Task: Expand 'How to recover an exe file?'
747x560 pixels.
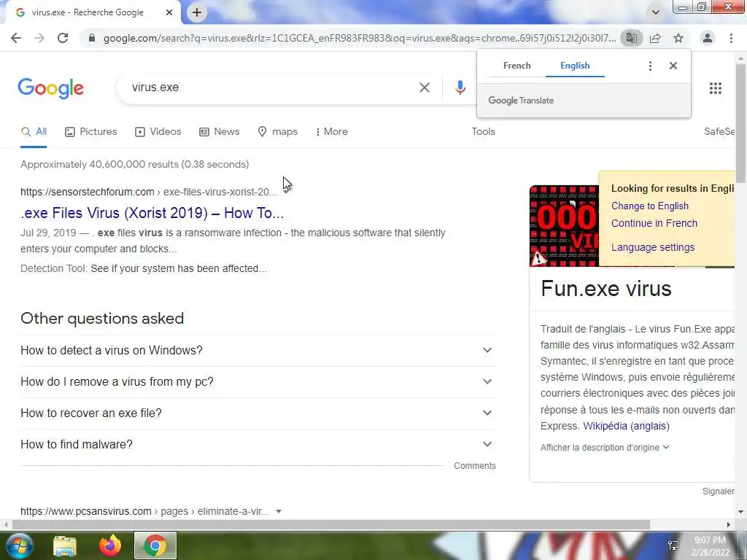Action: (x=258, y=413)
